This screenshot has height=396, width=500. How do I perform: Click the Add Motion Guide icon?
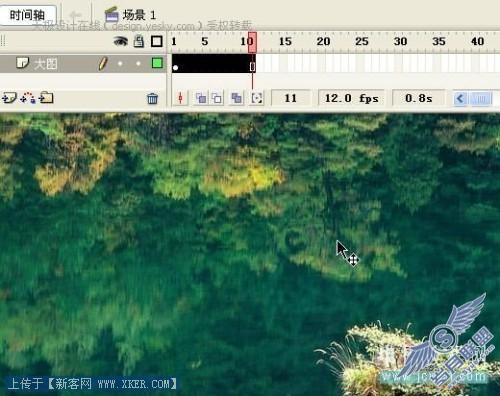tap(28, 98)
